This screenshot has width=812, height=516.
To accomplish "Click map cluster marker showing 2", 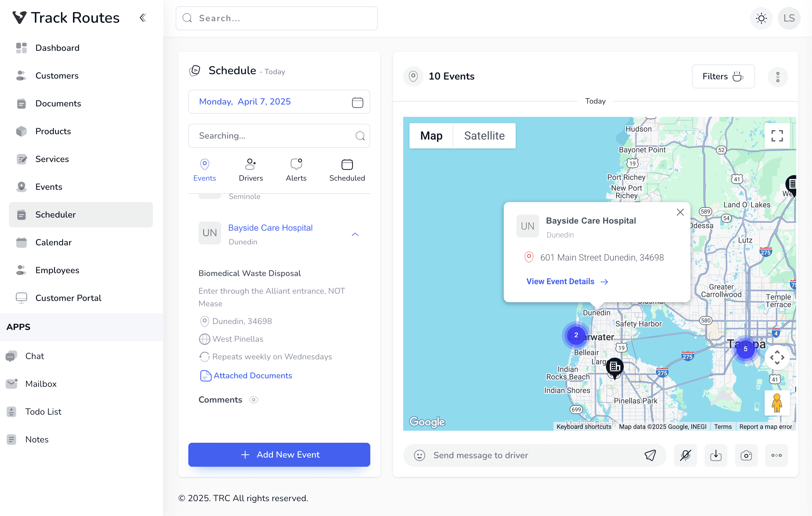I will pos(576,335).
